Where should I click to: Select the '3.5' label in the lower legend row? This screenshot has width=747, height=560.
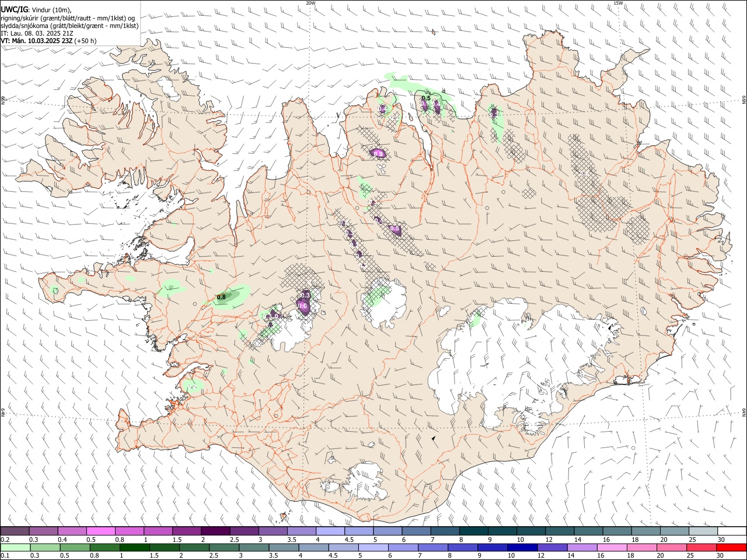click(x=273, y=556)
